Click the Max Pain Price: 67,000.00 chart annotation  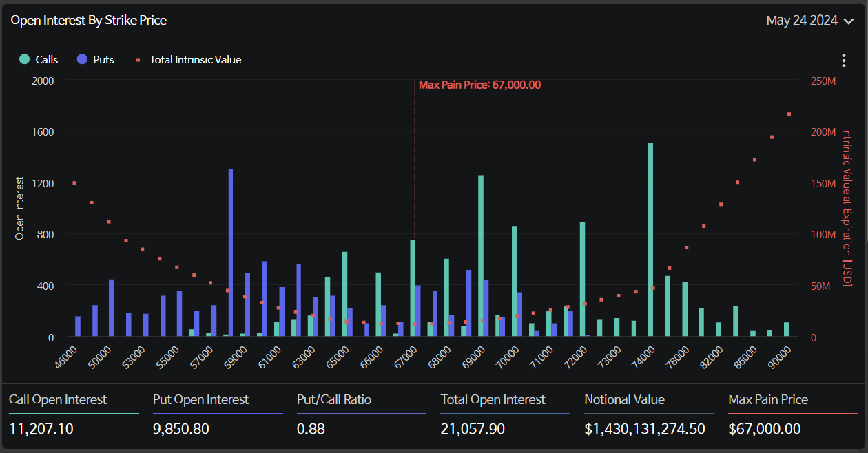(x=479, y=85)
